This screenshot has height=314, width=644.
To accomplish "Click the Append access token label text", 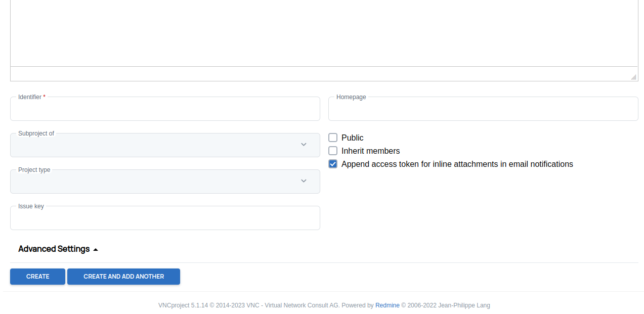I will [x=457, y=164].
